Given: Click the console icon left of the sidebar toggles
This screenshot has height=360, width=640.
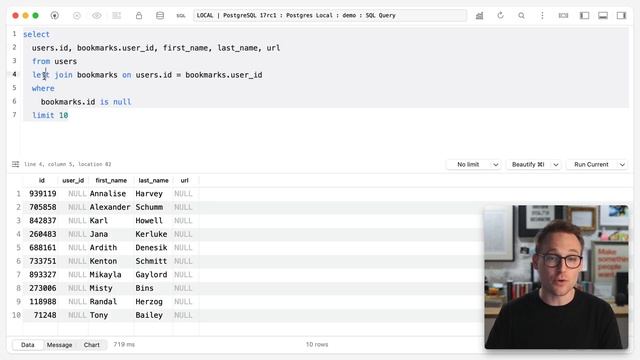Looking at the screenshot, I should click(563, 16).
